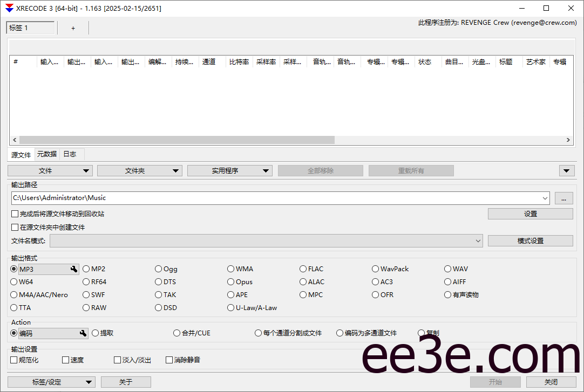
Task: Click the "+" to add a new tag tab
Action: click(x=73, y=27)
